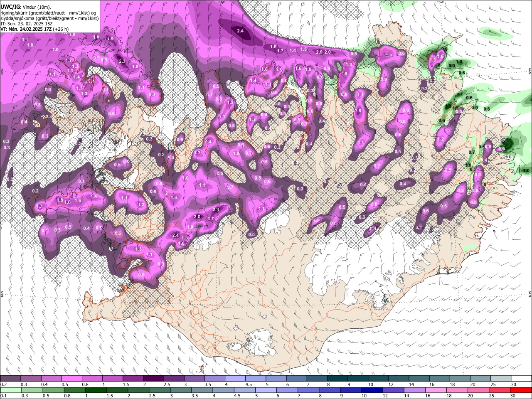Click darkest purple top swatch between 2 and 2.5
Screen dimensions: 532x399
[153, 379]
